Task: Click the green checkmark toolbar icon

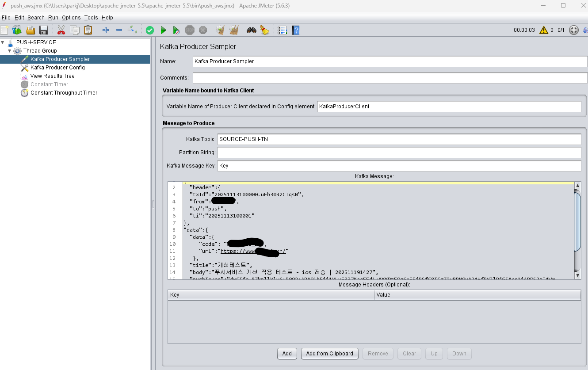Action: point(150,30)
